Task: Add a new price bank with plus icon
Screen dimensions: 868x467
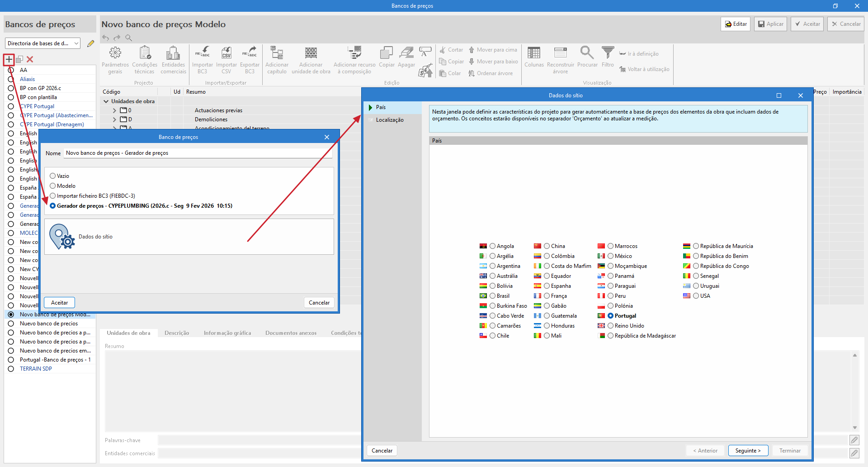Action: 9,59
